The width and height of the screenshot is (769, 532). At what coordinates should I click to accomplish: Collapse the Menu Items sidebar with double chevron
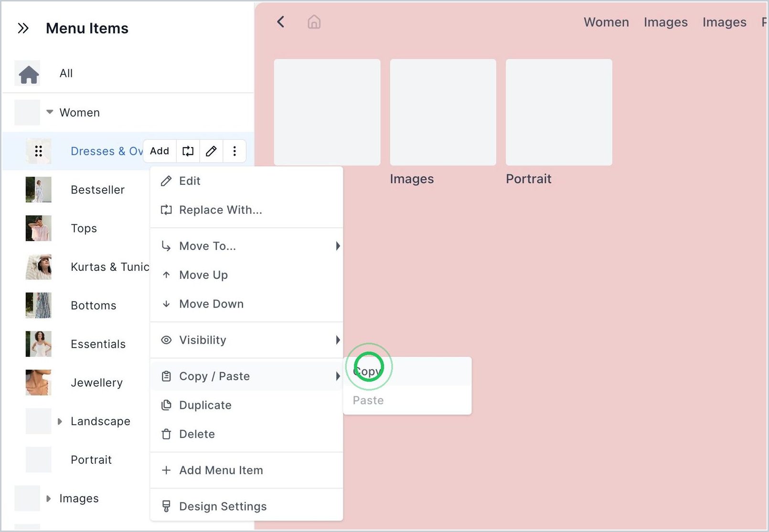23,29
